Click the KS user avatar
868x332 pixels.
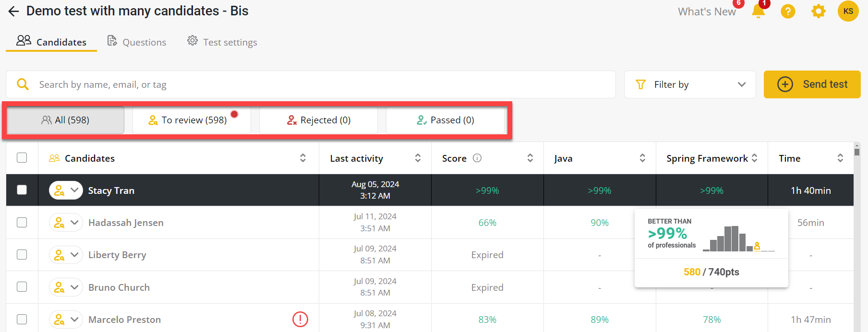[848, 11]
